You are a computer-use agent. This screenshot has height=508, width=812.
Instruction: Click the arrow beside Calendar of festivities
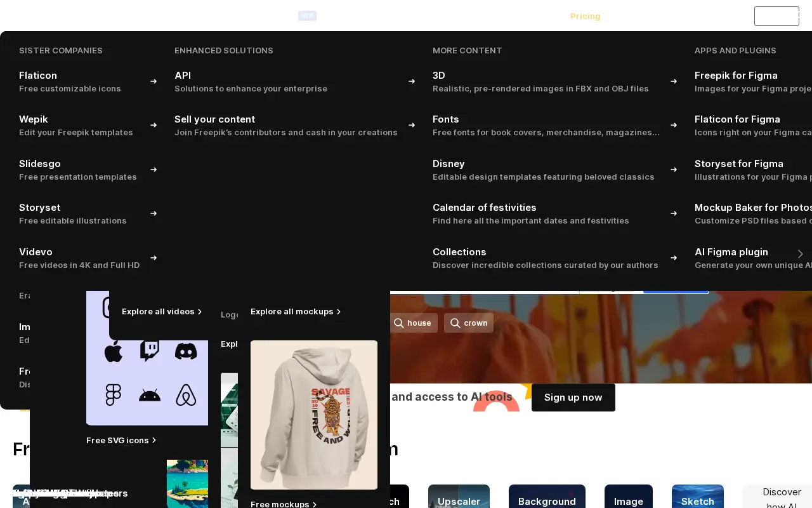(674, 213)
